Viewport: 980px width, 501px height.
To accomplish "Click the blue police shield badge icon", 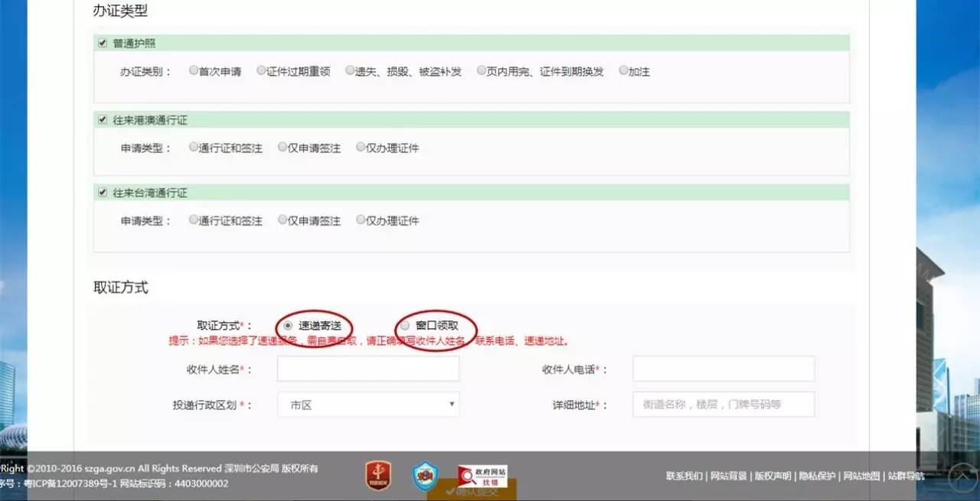I will click(x=425, y=476).
